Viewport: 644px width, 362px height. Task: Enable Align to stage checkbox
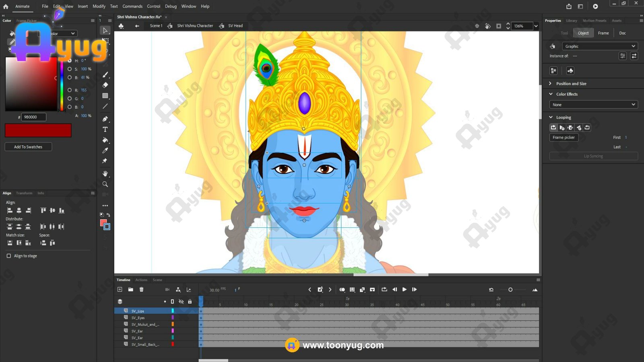[9, 256]
